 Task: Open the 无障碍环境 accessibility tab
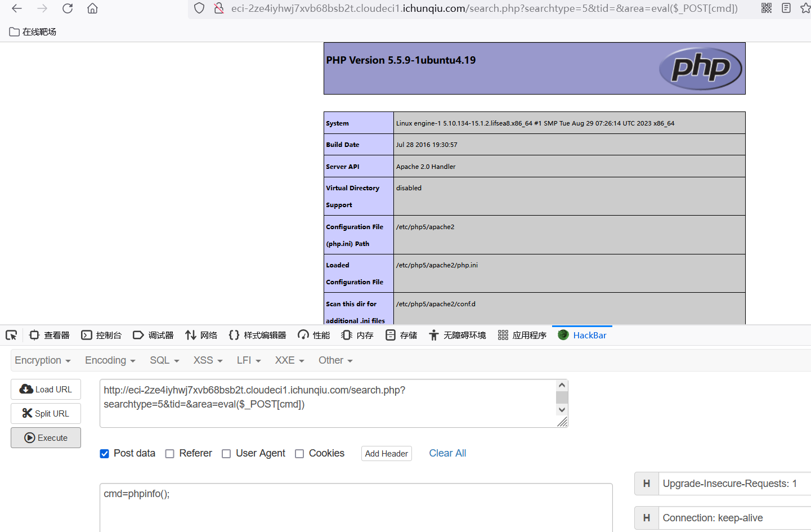pos(457,336)
